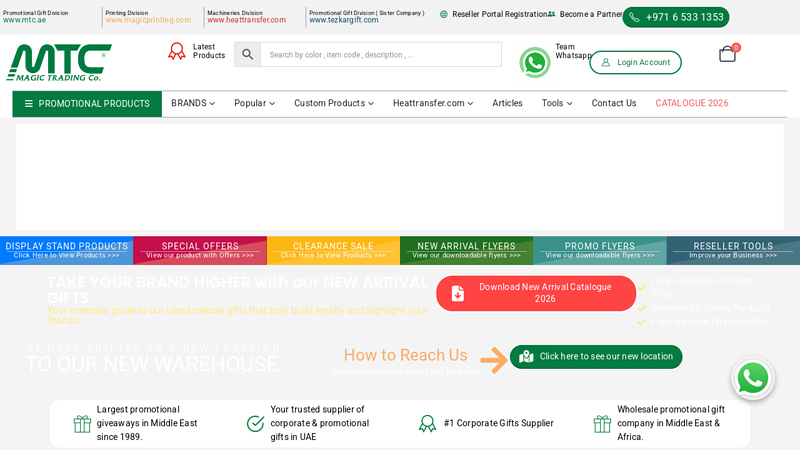
Task: Click Team Whatsapp label text
Action: click(x=572, y=51)
